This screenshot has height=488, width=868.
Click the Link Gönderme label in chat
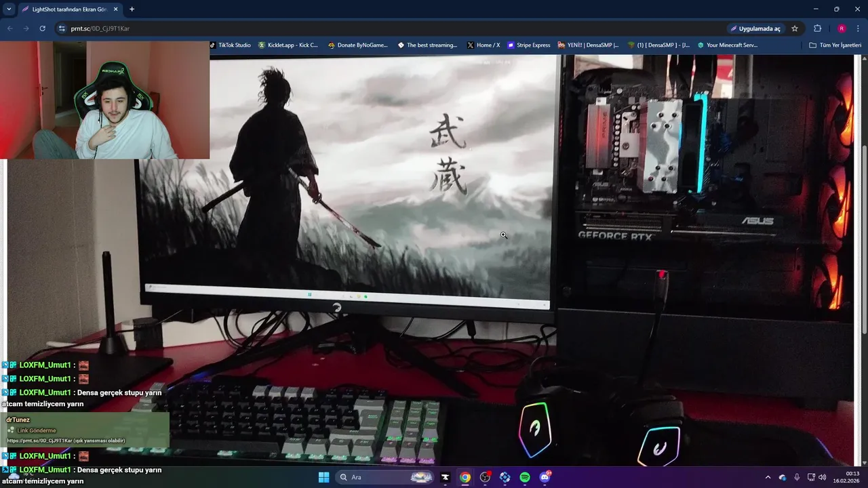pyautogui.click(x=37, y=430)
